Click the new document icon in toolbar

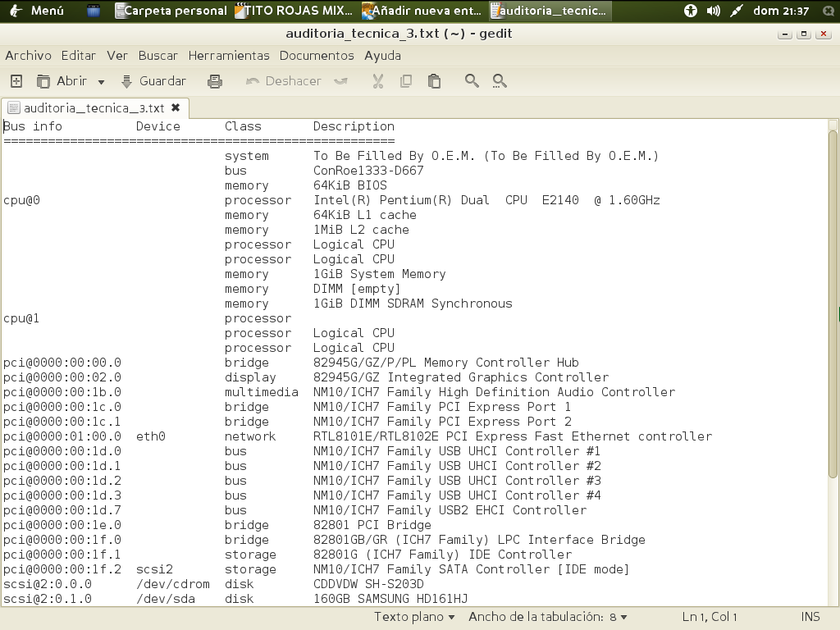16,81
